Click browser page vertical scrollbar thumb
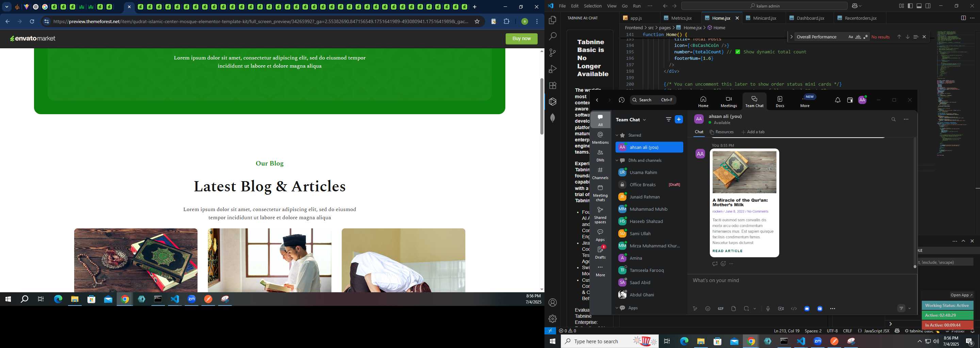980x348 pixels. [x=541, y=106]
